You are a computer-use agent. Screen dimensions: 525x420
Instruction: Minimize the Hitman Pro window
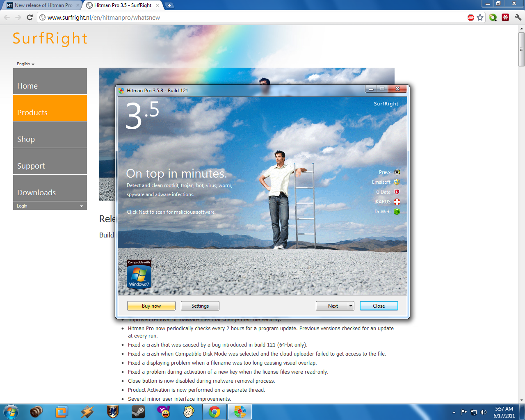click(371, 89)
